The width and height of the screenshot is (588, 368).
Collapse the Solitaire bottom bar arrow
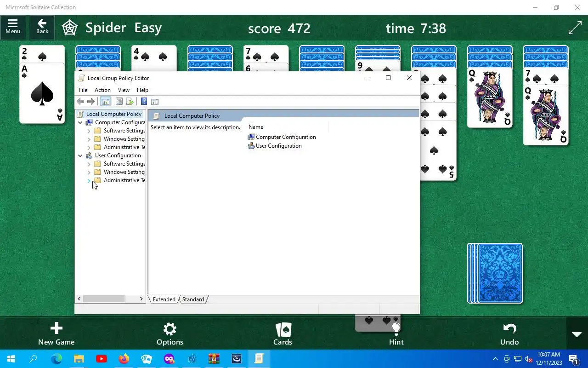pos(577,334)
